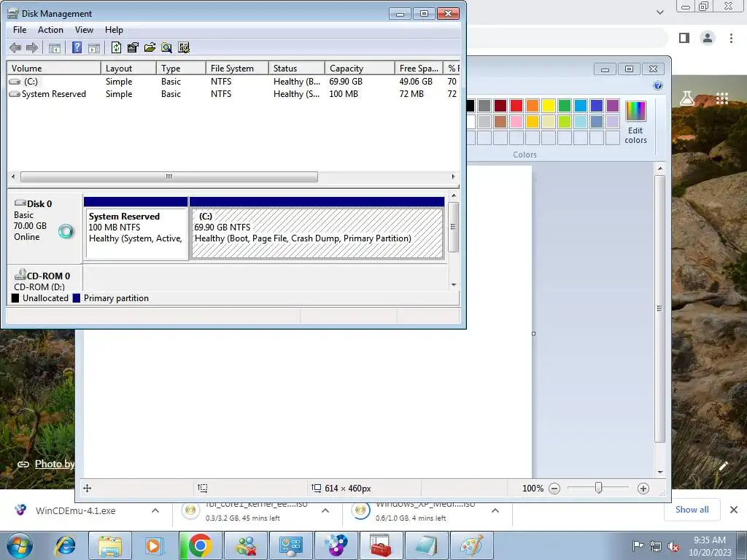Select the System Reserved volume row
Screen dimensions: 747x560
pos(233,94)
